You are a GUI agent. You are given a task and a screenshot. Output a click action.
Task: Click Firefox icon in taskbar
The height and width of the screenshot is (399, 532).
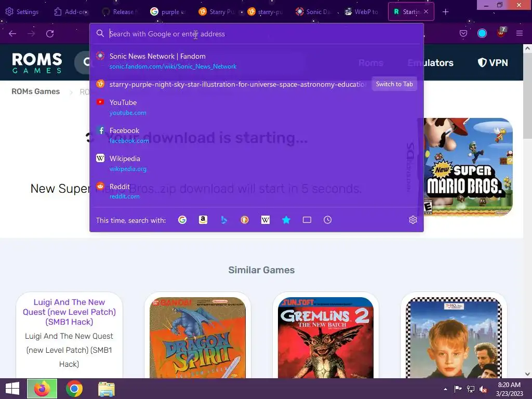pos(42,389)
